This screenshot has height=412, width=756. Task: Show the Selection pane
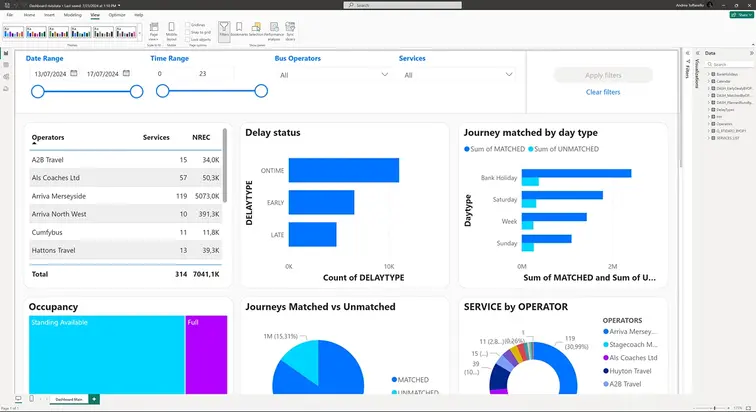point(256,30)
